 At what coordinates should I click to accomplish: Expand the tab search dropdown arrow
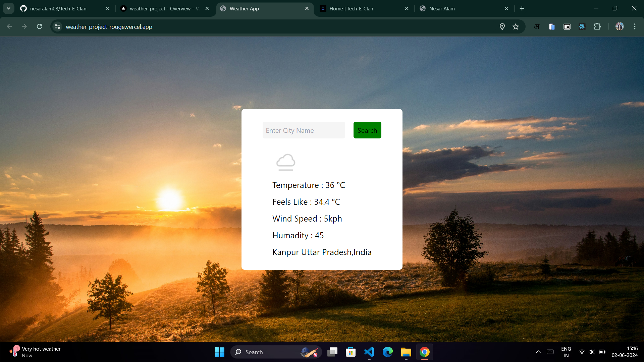click(x=8, y=8)
